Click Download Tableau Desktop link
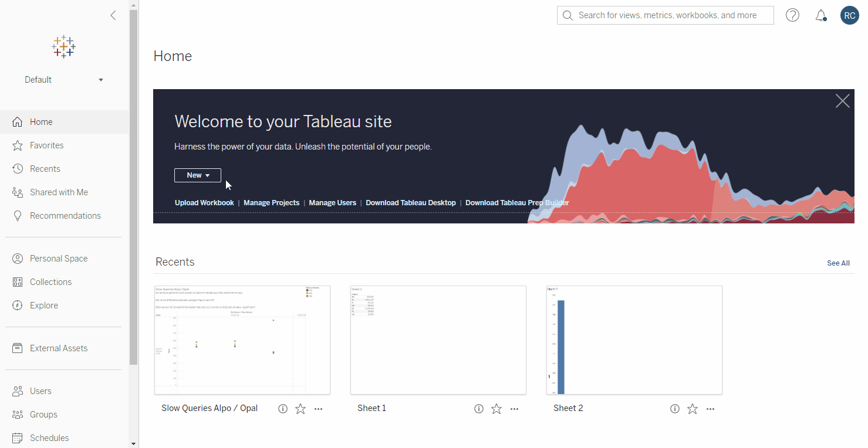Image resolution: width=868 pixels, height=448 pixels. (x=411, y=203)
